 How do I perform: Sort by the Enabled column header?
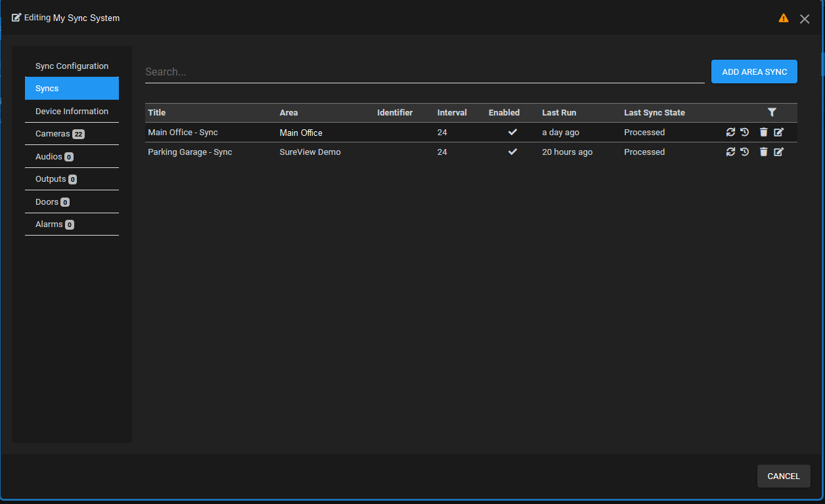click(x=504, y=113)
